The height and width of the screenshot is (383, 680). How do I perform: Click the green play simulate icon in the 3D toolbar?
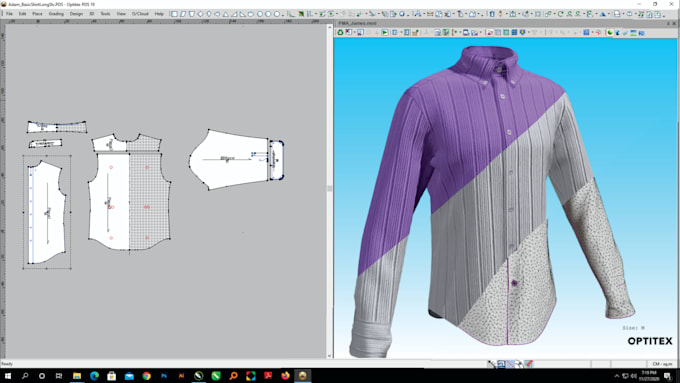click(x=384, y=33)
